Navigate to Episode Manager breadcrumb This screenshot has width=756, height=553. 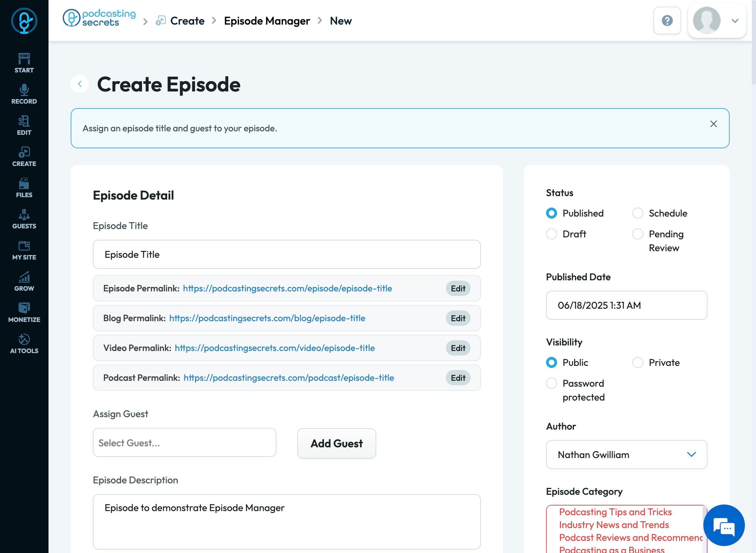(x=267, y=21)
